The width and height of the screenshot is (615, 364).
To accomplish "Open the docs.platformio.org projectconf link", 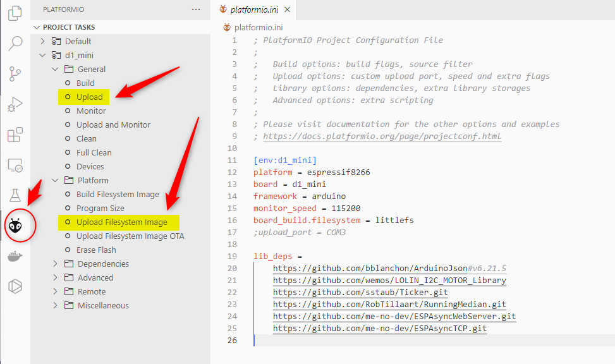I will pos(382,136).
